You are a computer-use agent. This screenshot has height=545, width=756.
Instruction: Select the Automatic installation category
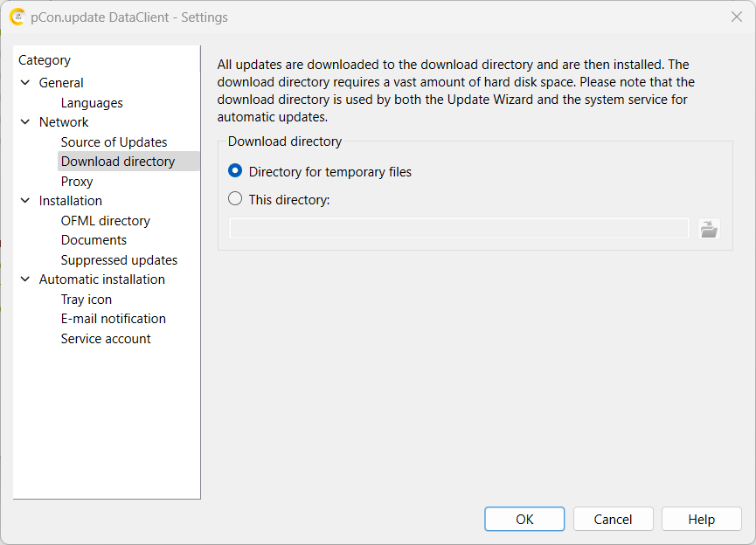coord(101,279)
